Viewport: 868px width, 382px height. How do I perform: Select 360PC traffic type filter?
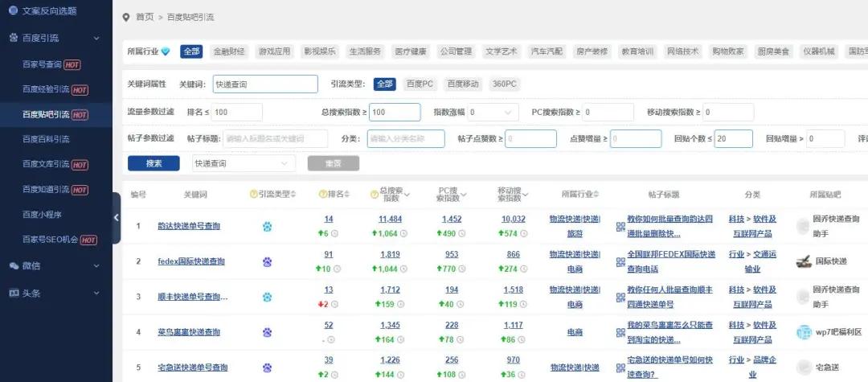pyautogui.click(x=505, y=84)
